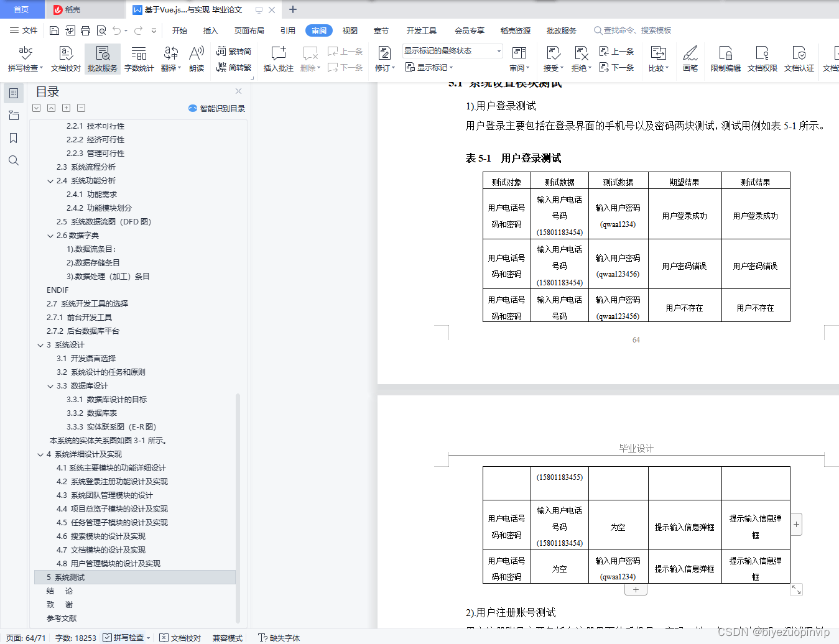Open the outline (目录) sidebar panel icon
The height and width of the screenshot is (644, 839).
click(14, 93)
